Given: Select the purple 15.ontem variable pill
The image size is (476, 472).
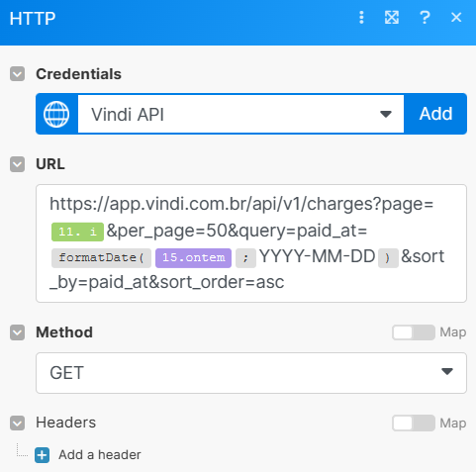Looking at the screenshot, I should click(193, 257).
